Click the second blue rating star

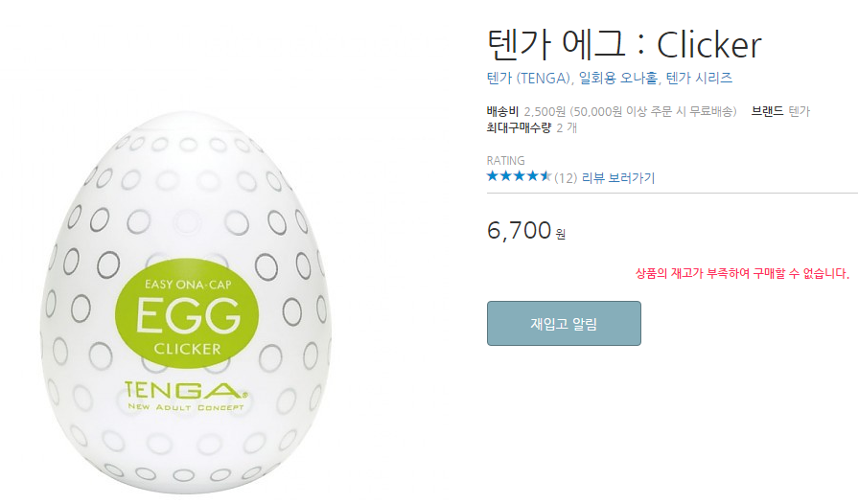point(505,176)
